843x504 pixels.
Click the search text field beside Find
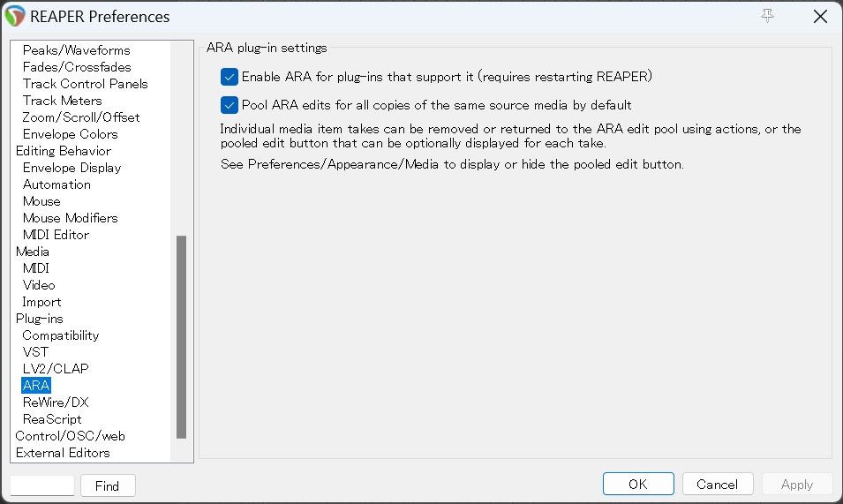pos(42,485)
